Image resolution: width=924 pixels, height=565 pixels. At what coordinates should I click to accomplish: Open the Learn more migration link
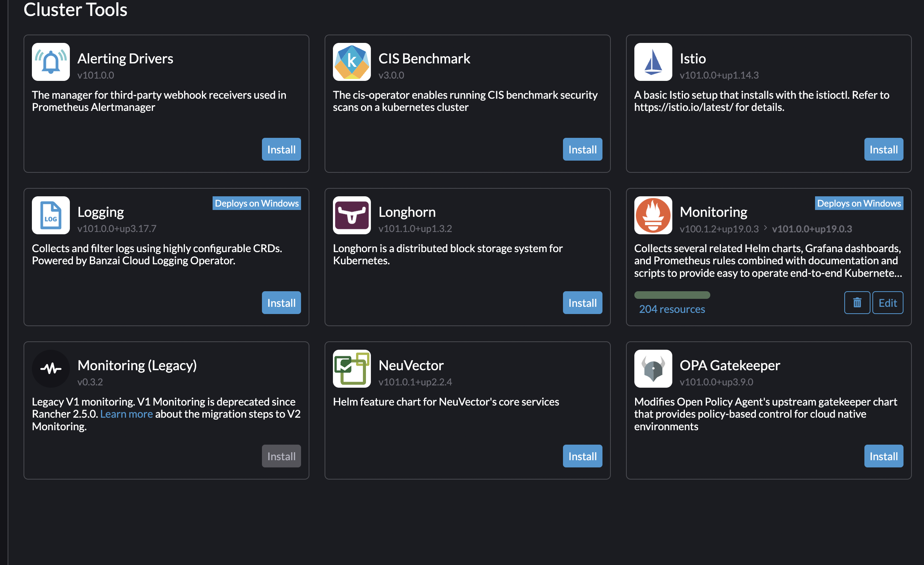click(x=126, y=414)
